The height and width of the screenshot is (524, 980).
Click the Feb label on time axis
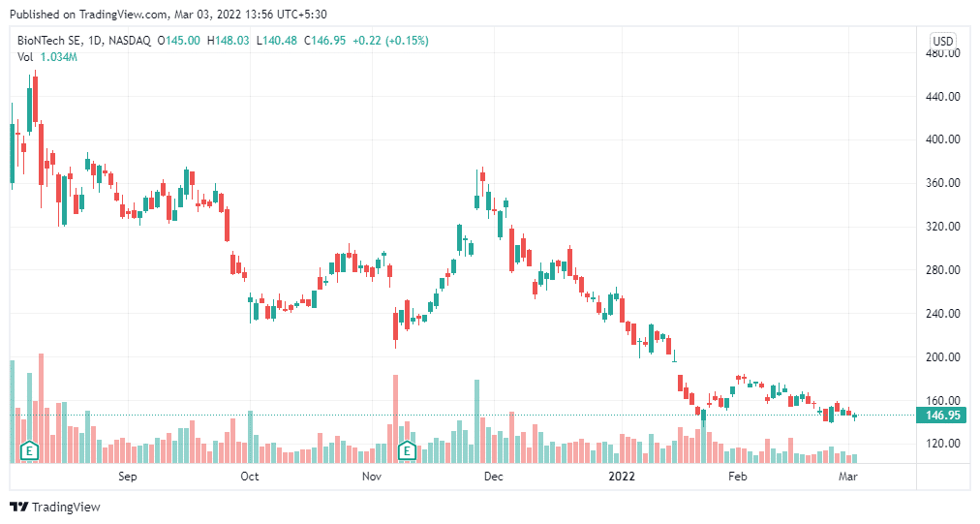(x=738, y=477)
